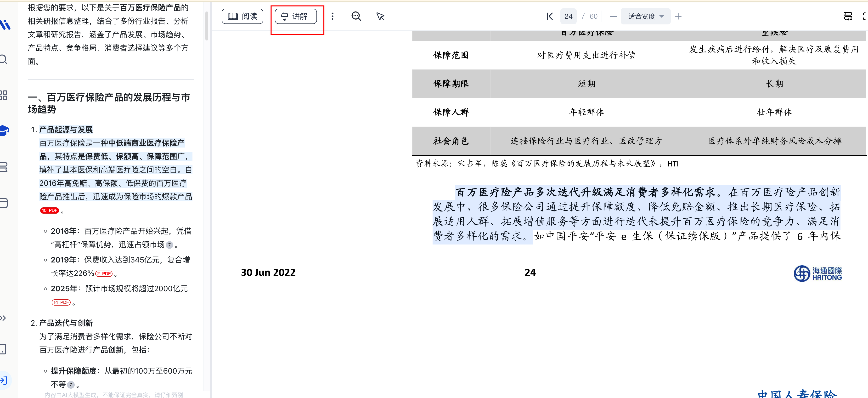Click the 2 PDF citation after 226%
The image size is (868, 398).
(104, 274)
